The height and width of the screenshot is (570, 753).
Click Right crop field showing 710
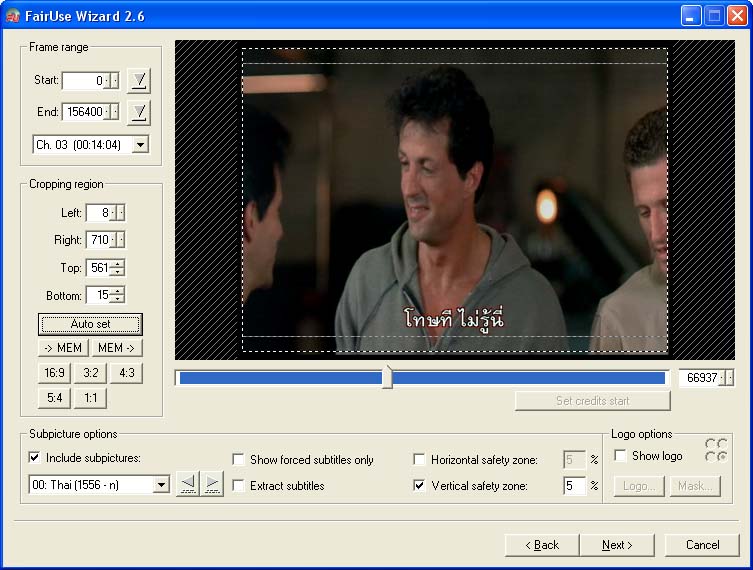(x=99, y=240)
